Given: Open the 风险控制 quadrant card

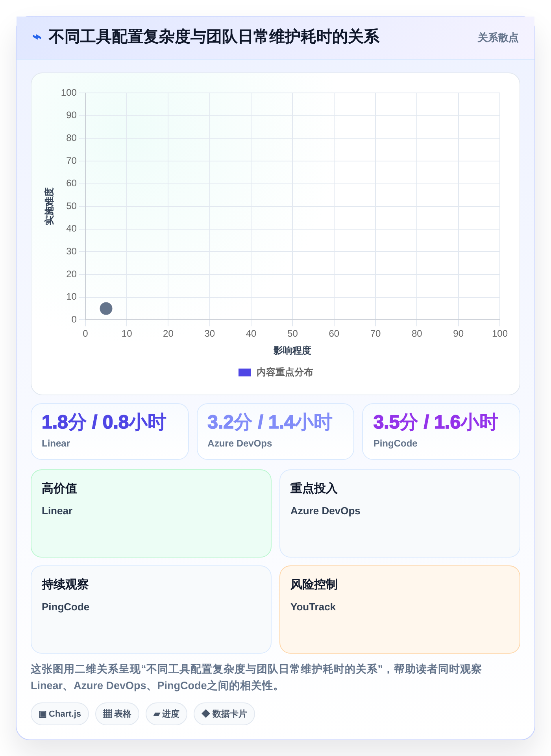Looking at the screenshot, I should pos(400,610).
